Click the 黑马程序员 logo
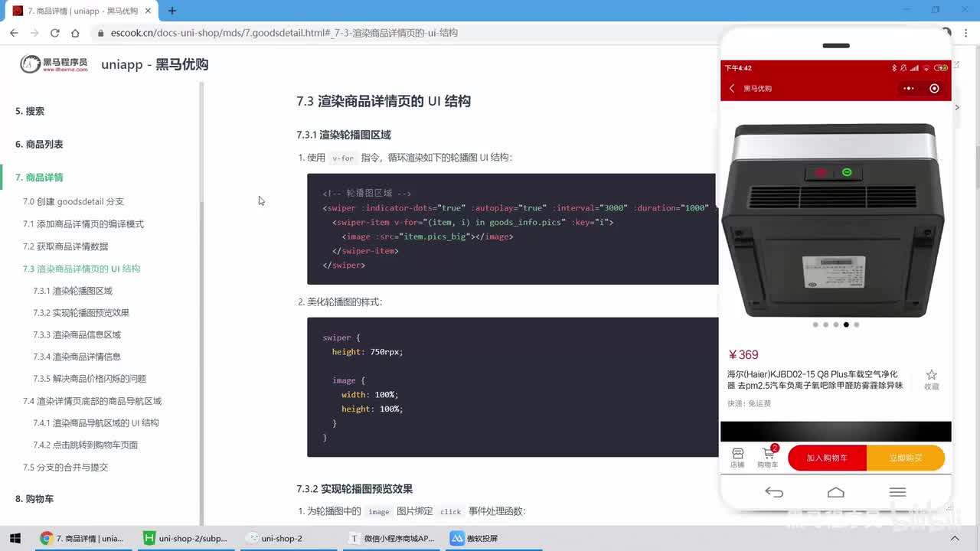 pos(54,64)
